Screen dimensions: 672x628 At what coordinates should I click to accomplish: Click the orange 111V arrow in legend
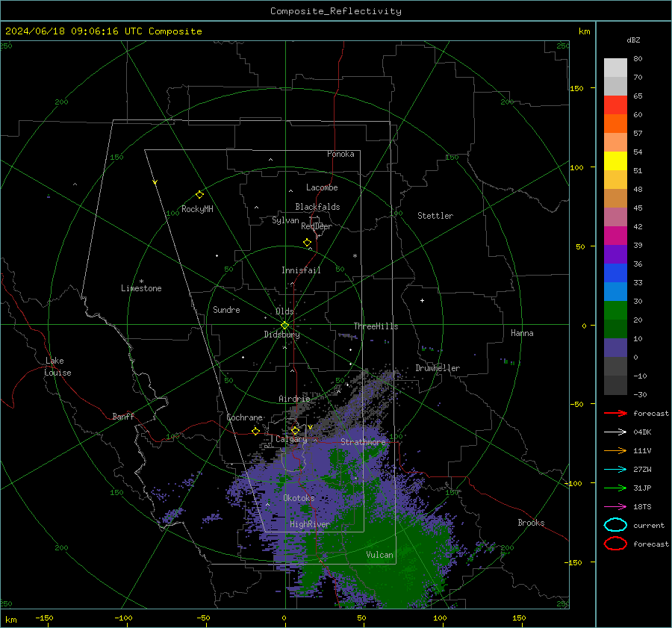[x=615, y=450]
